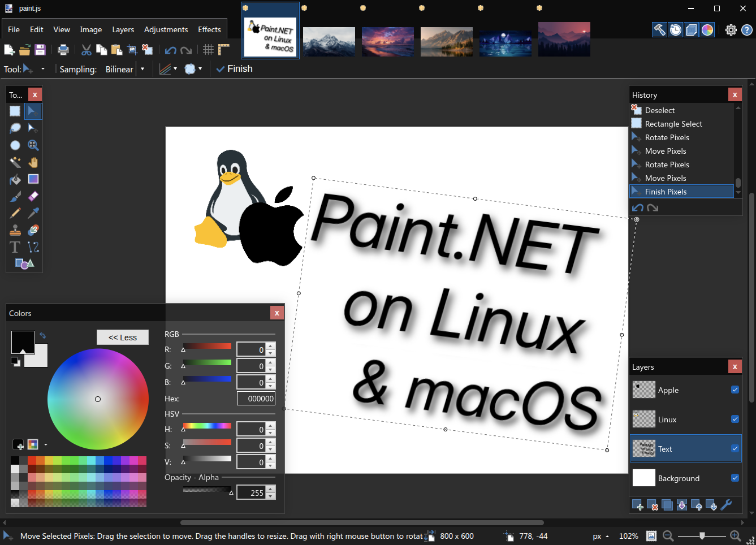The width and height of the screenshot is (756, 545).
Task: Select the Color Picker eyedropper tool
Action: (33, 213)
